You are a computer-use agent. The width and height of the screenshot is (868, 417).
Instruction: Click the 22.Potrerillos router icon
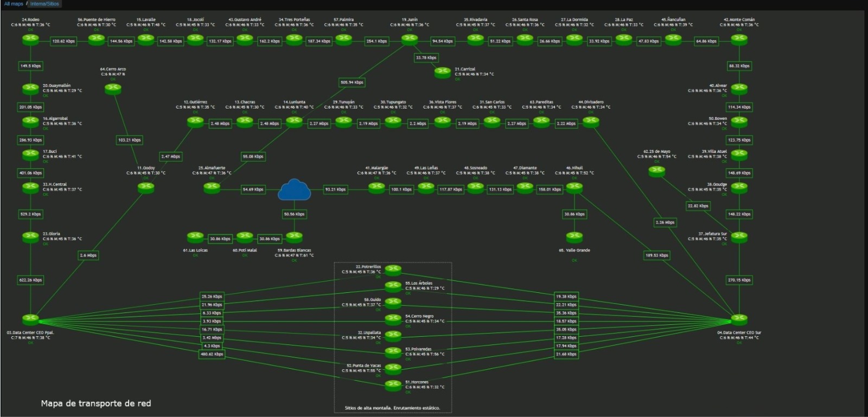pos(393,270)
